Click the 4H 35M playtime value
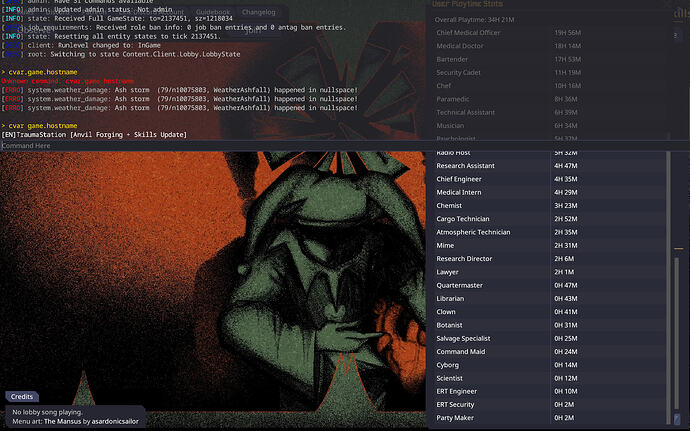The width and height of the screenshot is (690, 431). coord(565,179)
